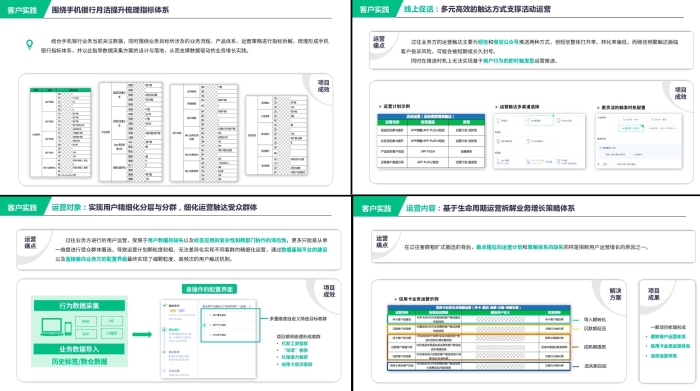
Task: Click the 行为数据采集 green header
Action: pyautogui.click(x=79, y=305)
